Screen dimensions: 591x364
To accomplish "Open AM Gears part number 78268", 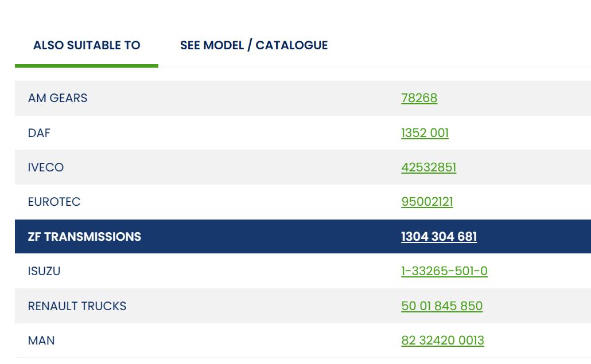I will click(419, 98).
